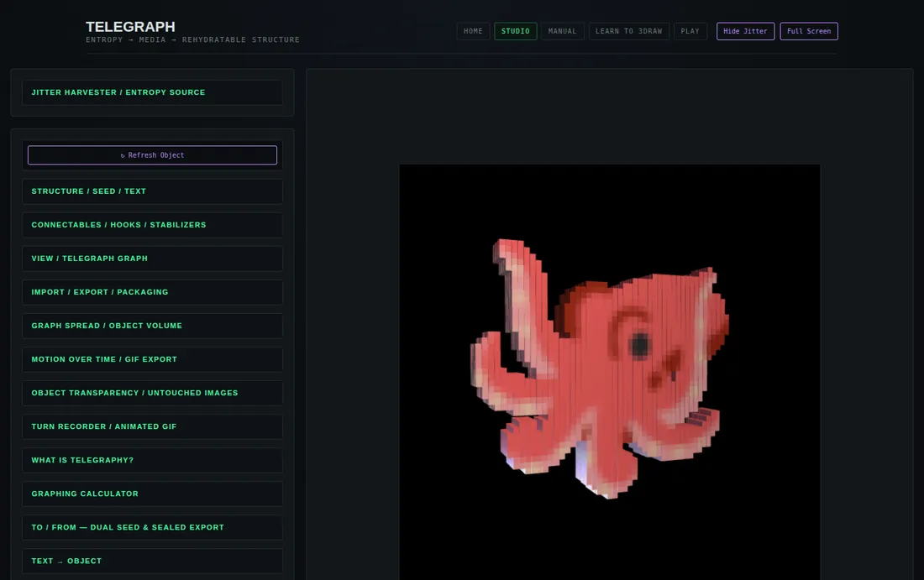924x580 pixels.
Task: Open Import / Export / Packaging panel
Action: [152, 292]
